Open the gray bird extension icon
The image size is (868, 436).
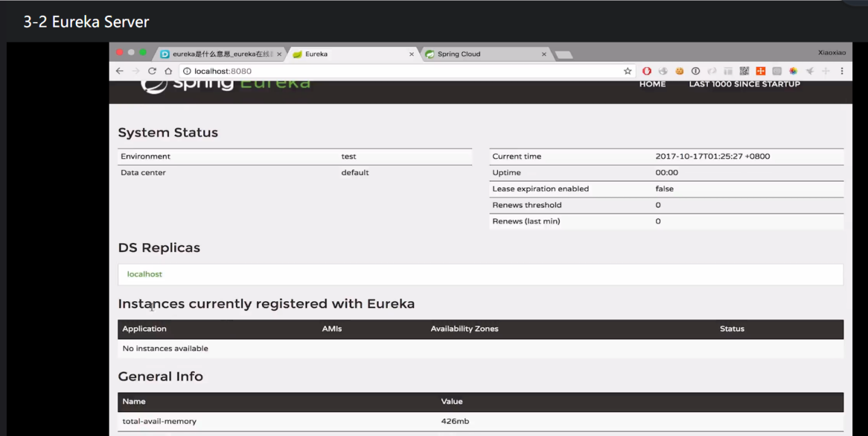tap(810, 71)
